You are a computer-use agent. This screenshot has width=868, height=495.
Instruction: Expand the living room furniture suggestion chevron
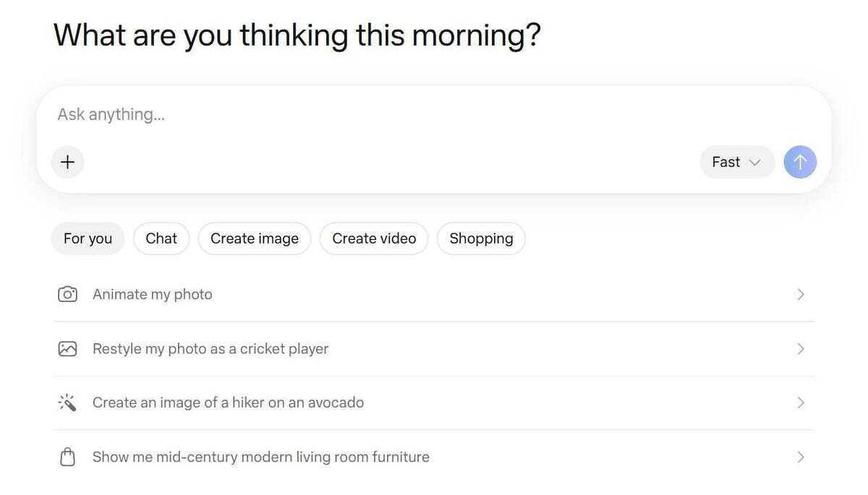(800, 456)
